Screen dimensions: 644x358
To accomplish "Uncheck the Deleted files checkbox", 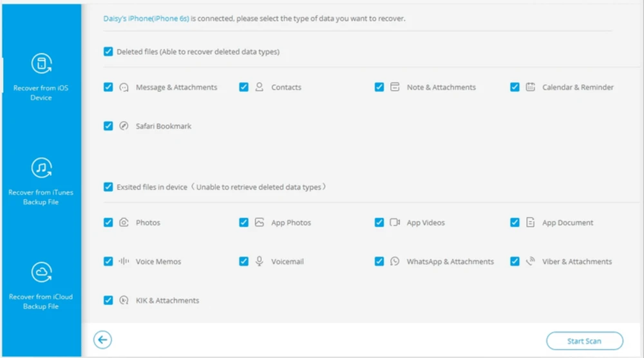I will pyautogui.click(x=108, y=52).
